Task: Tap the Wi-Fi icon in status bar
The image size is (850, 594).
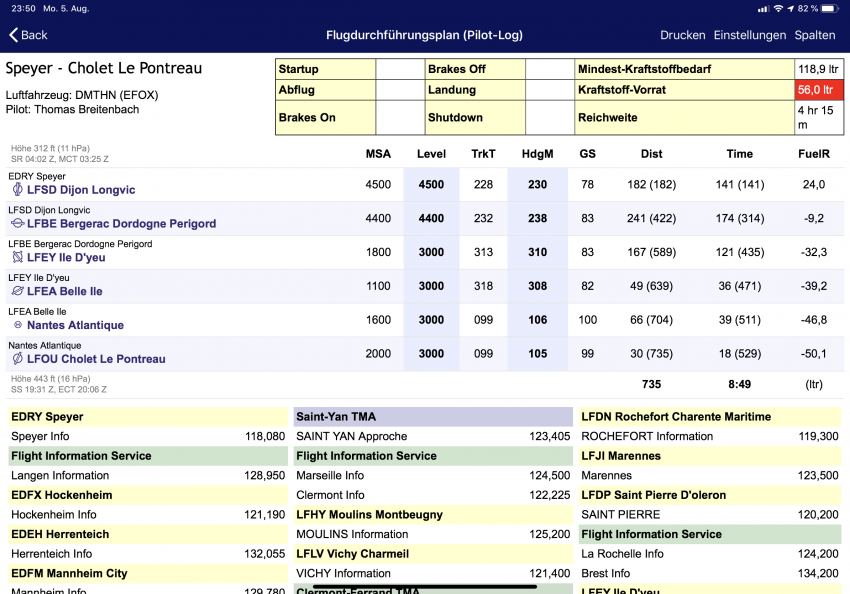Action: (778, 9)
